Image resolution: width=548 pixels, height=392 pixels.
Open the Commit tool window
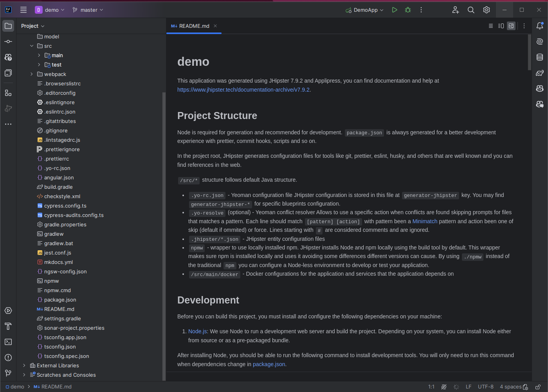pyautogui.click(x=8, y=42)
